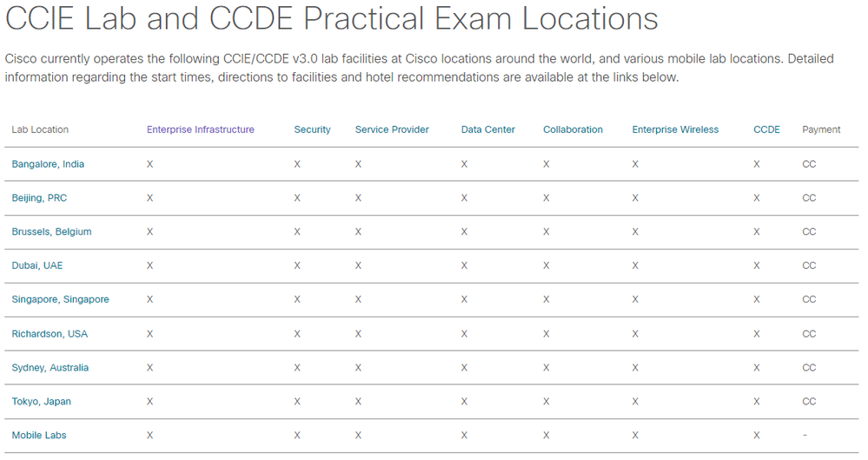Open Tokyo, Japan lab location
The image size is (868, 460).
tap(42, 401)
